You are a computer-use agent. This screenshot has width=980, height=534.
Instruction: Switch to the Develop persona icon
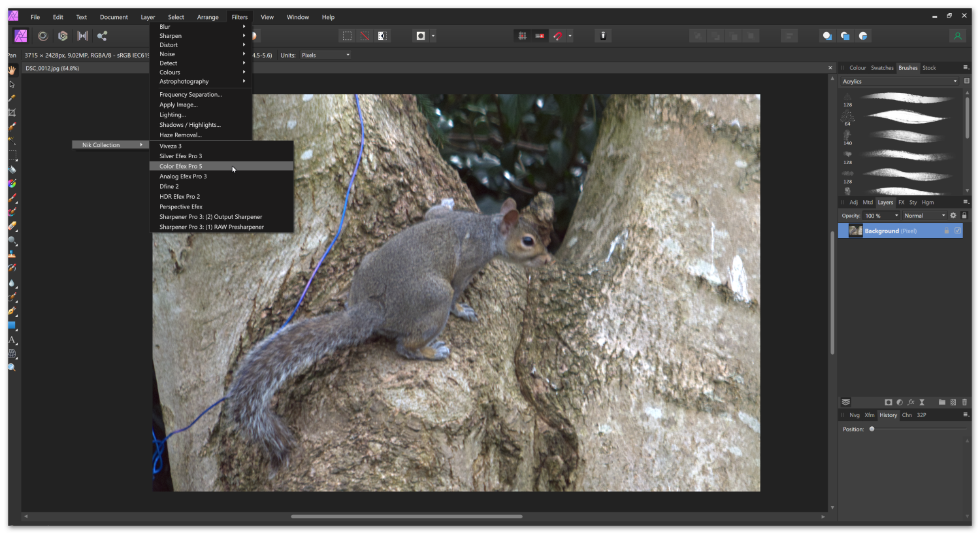63,36
